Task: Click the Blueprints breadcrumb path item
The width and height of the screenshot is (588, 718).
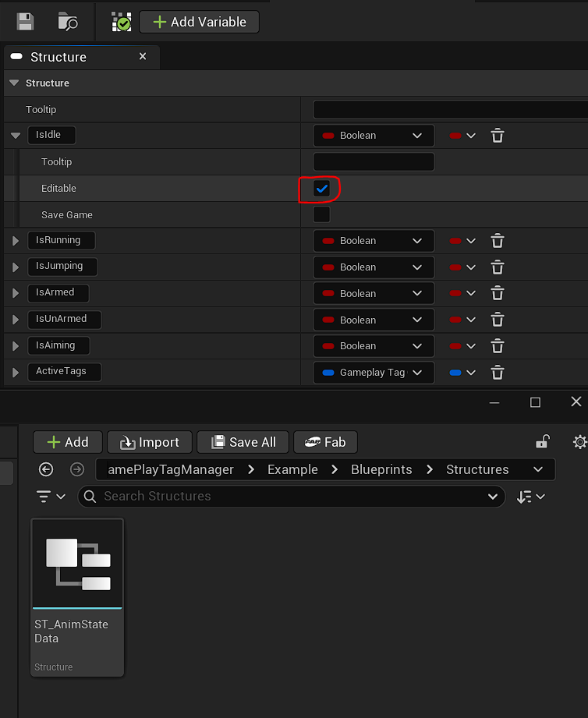Action: (x=381, y=469)
